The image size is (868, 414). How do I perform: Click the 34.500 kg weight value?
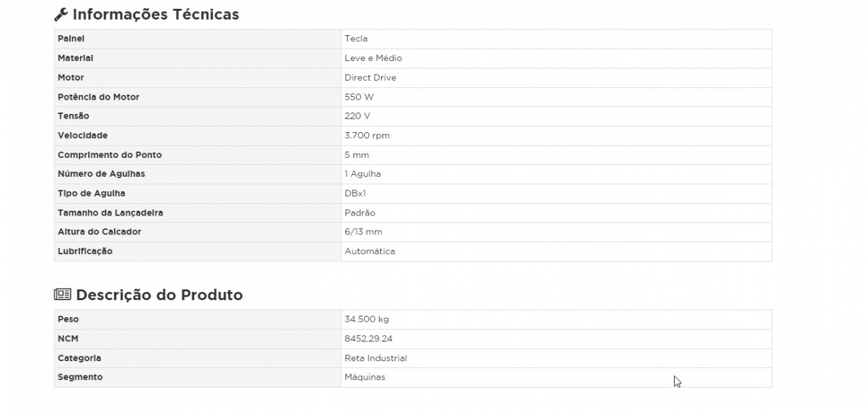tap(367, 319)
